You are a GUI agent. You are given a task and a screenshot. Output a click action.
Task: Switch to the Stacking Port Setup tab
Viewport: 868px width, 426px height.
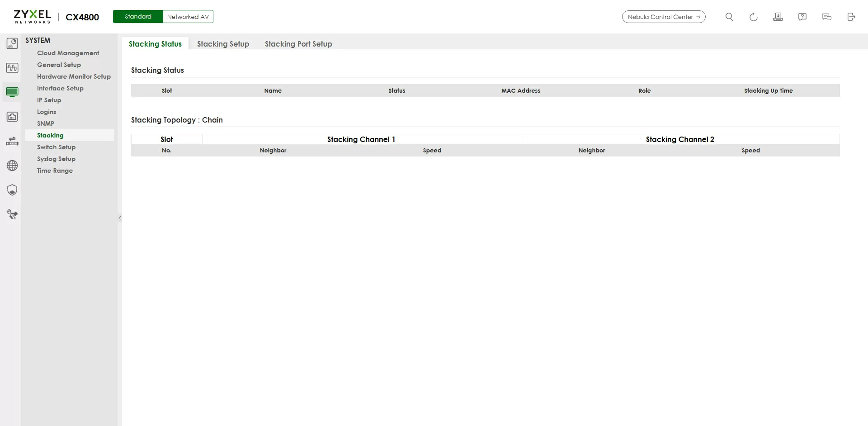coord(298,44)
